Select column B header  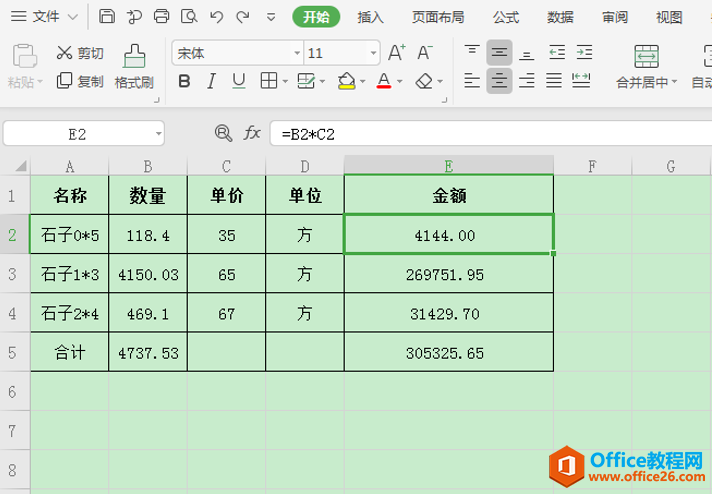pos(148,166)
